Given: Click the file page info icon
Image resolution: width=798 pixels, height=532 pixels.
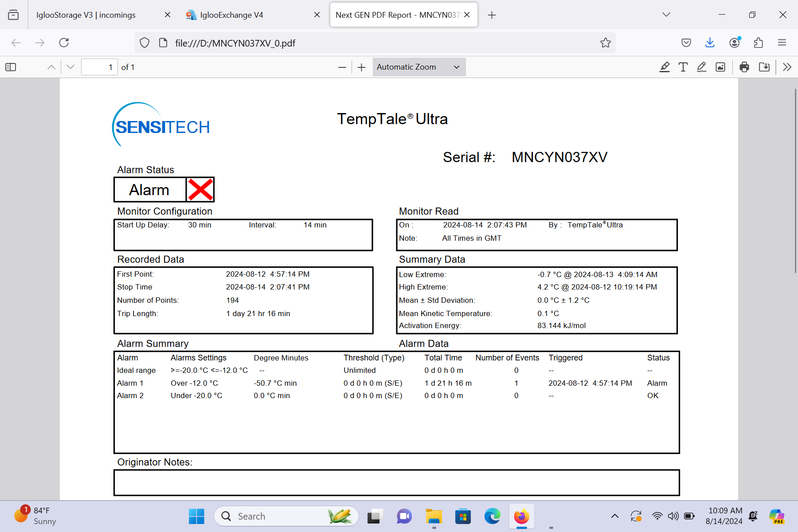Looking at the screenshot, I should [x=163, y=43].
